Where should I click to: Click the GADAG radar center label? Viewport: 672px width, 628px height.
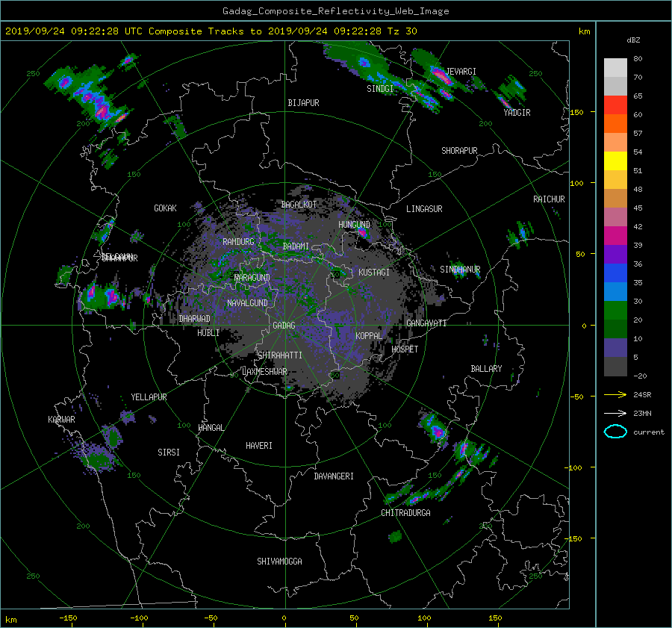pyautogui.click(x=284, y=326)
